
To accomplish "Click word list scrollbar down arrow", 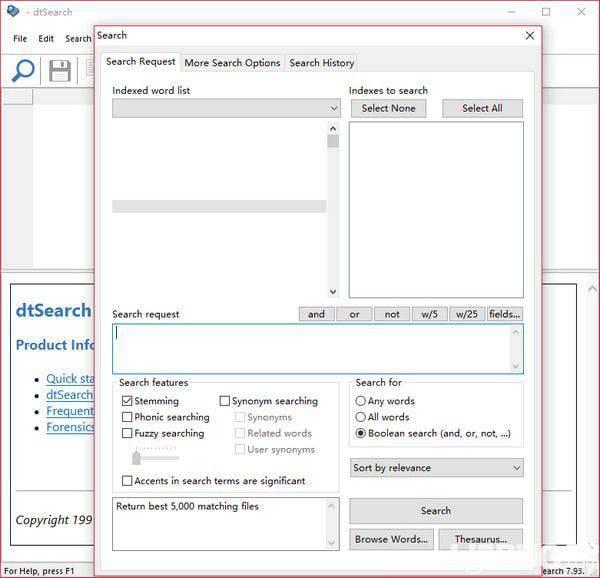I will (333, 292).
